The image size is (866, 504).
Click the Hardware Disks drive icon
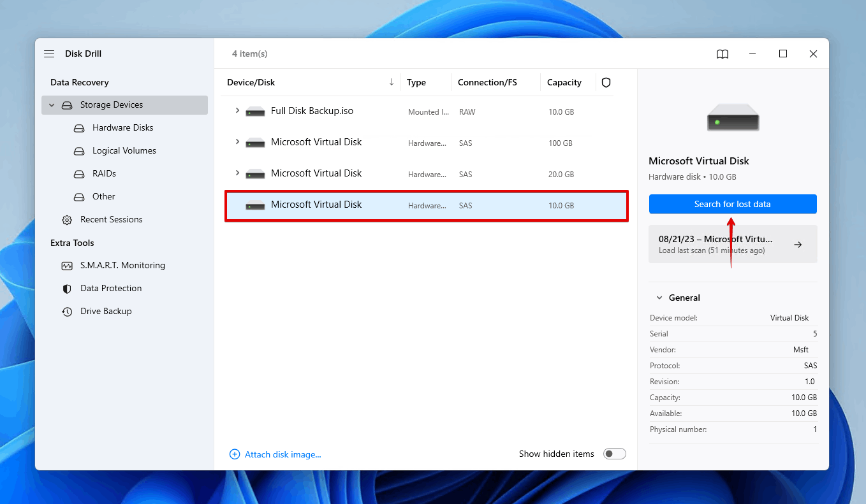pyautogui.click(x=79, y=128)
